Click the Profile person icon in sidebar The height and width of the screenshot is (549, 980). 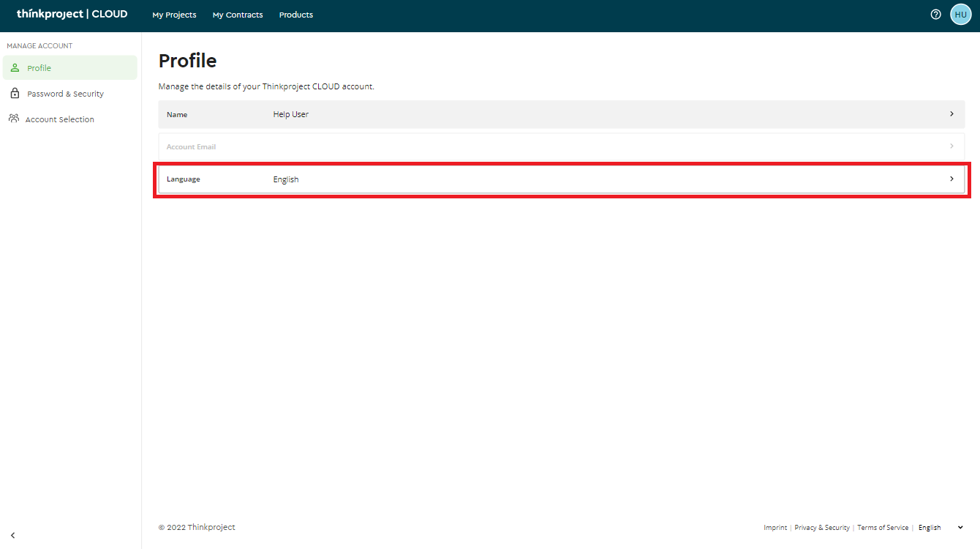tap(15, 68)
